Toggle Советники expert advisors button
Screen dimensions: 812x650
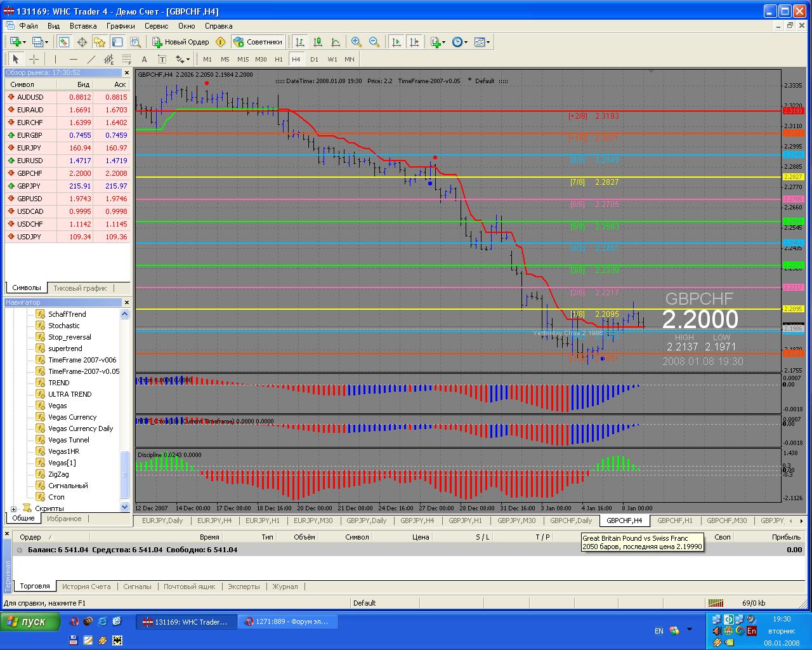pyautogui.click(x=258, y=42)
